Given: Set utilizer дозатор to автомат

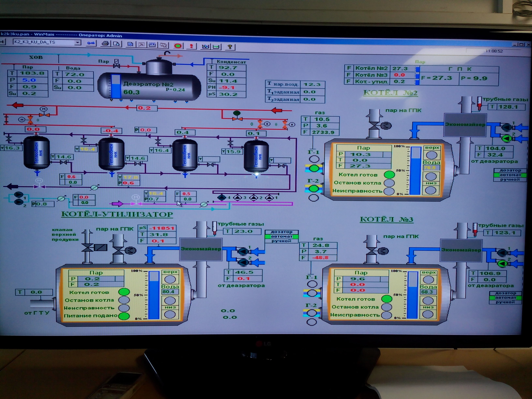Looking at the screenshot, I should tap(282, 236).
